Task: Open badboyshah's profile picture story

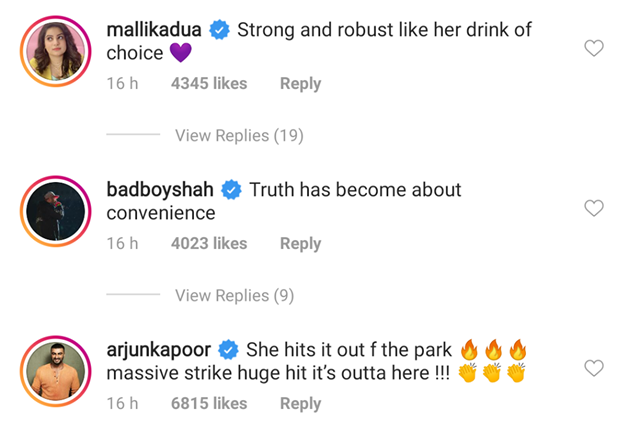Action: coord(56,211)
